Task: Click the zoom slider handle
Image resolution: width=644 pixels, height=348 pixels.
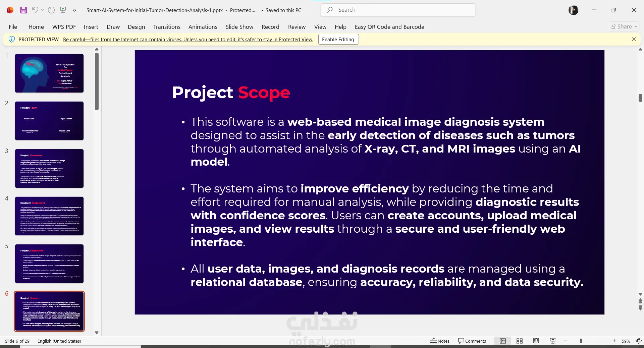Action: point(581,341)
